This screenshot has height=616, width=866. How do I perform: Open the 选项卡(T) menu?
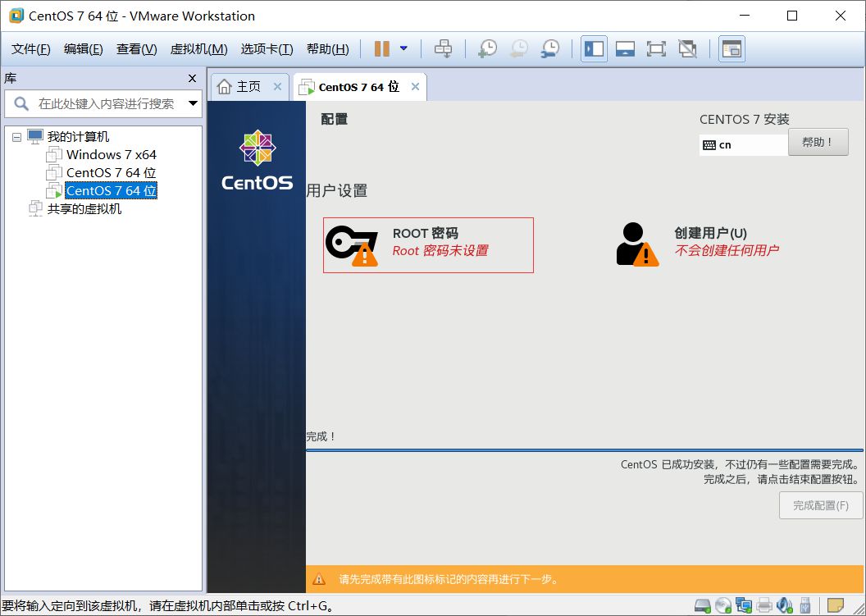267,48
